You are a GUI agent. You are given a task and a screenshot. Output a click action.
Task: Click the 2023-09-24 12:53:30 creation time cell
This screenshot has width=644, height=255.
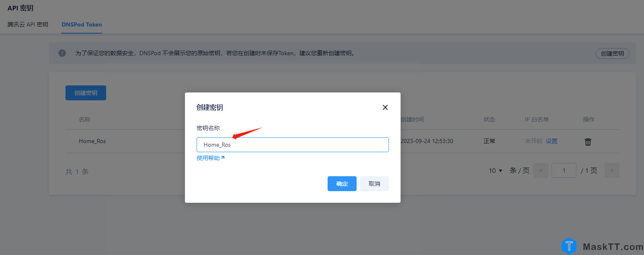427,141
